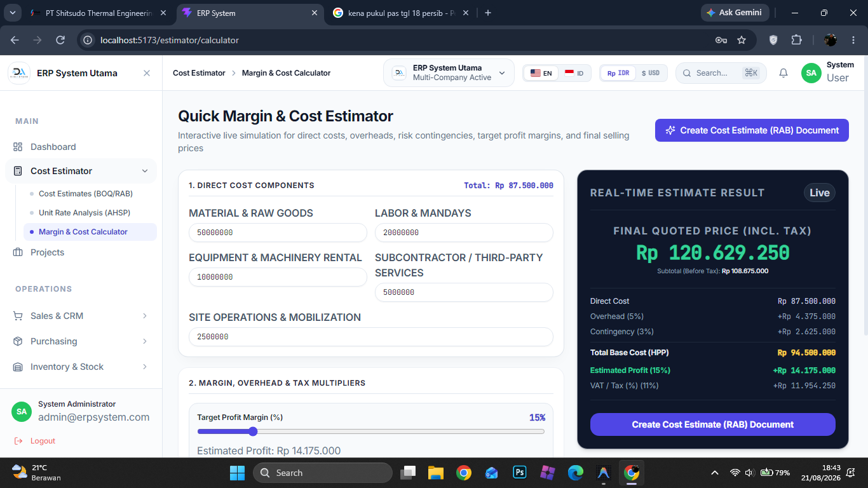868x488 pixels.
Task: Launch Photoshop from the taskbar
Action: click(520, 473)
